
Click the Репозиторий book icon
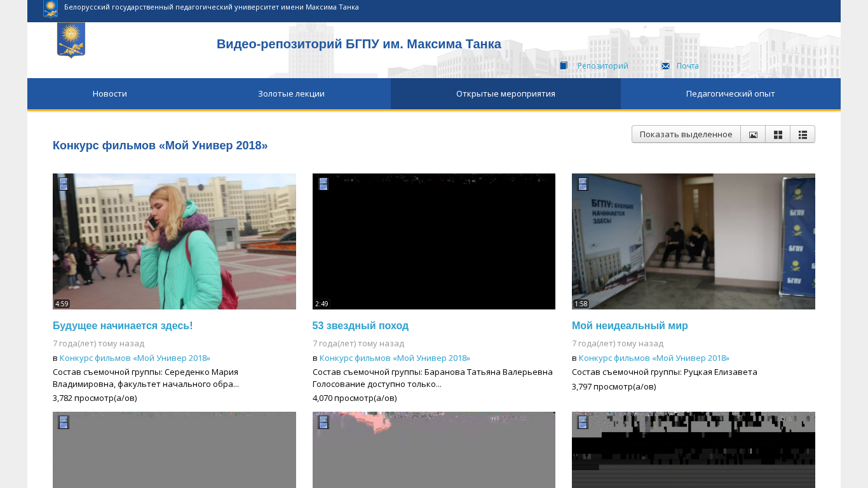click(564, 66)
